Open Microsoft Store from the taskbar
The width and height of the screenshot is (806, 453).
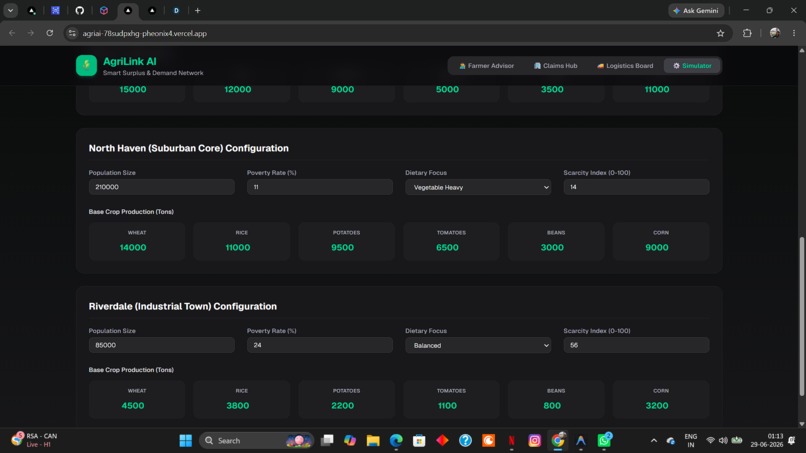pyautogui.click(x=419, y=441)
